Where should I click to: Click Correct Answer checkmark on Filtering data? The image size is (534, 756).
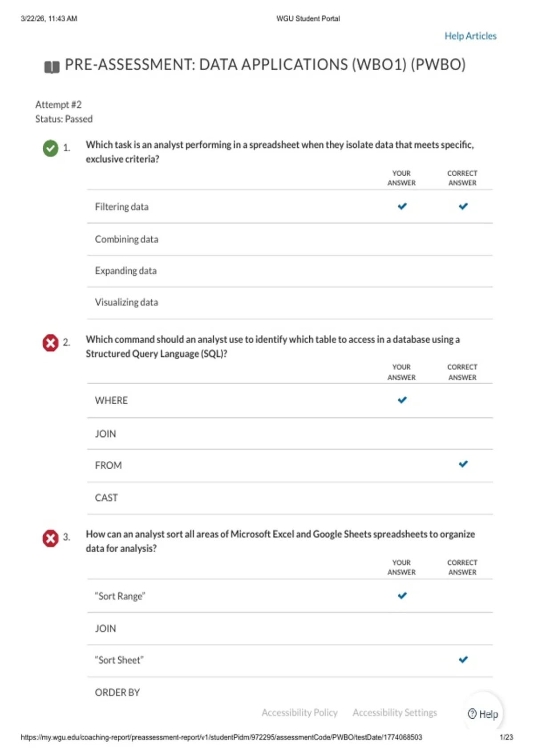[x=463, y=206]
